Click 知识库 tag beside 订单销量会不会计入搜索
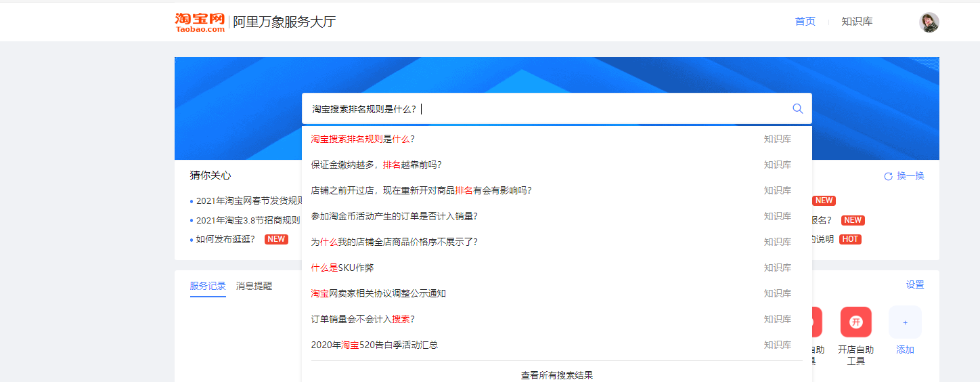Image resolution: width=980 pixels, height=382 pixels. coord(778,319)
